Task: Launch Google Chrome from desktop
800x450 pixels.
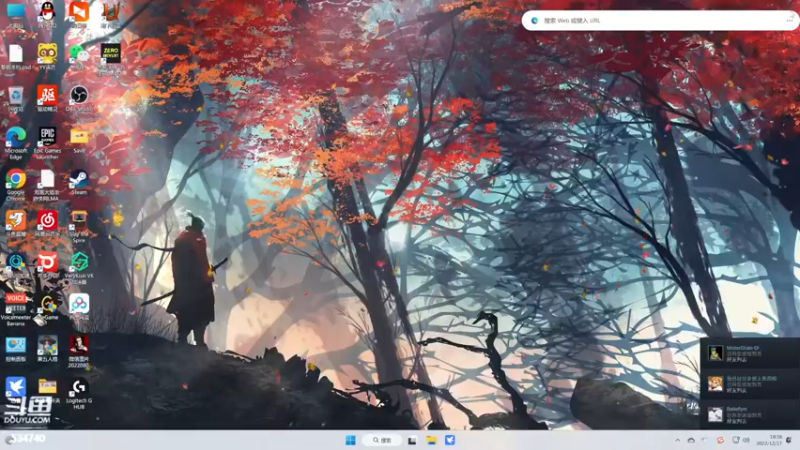Action: tap(16, 185)
